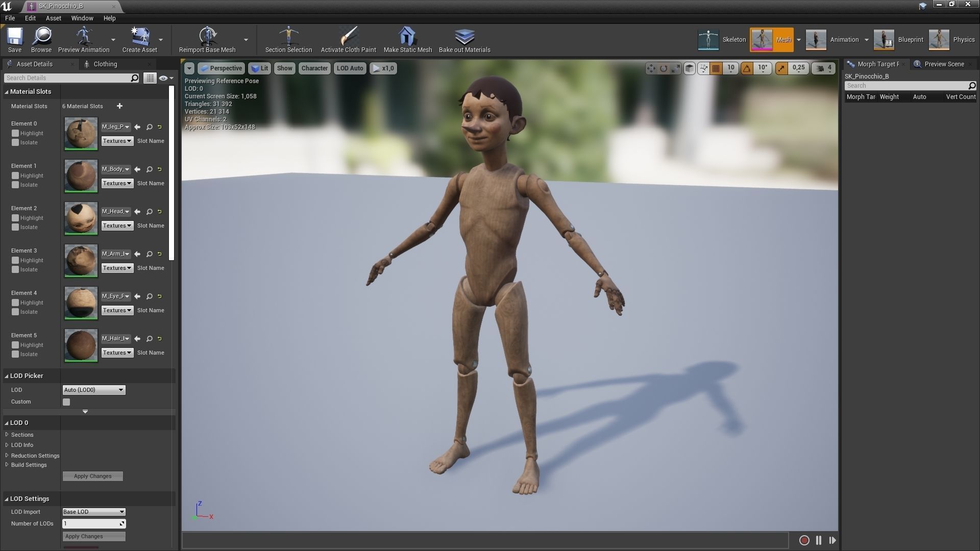This screenshot has width=980, height=551.
Task: Click Apply Changes under LOD 0
Action: click(92, 476)
